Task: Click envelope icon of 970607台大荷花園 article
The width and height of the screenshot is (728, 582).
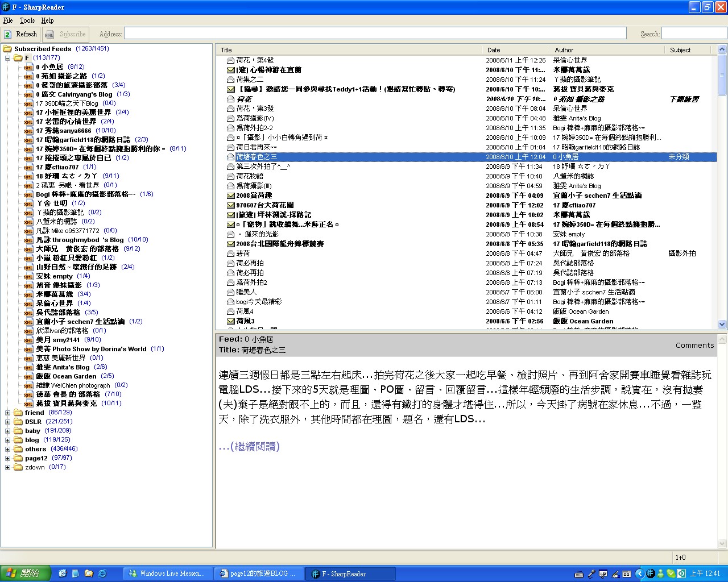Action: pyautogui.click(x=231, y=205)
